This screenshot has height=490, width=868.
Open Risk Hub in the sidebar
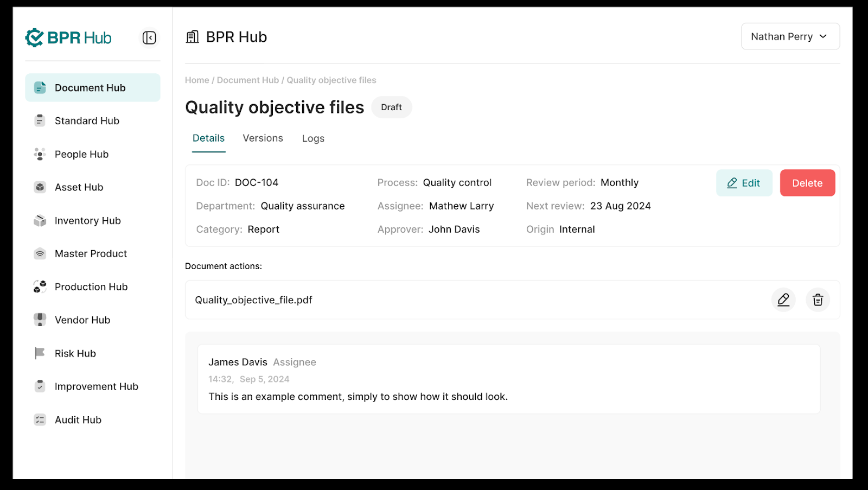click(93, 353)
